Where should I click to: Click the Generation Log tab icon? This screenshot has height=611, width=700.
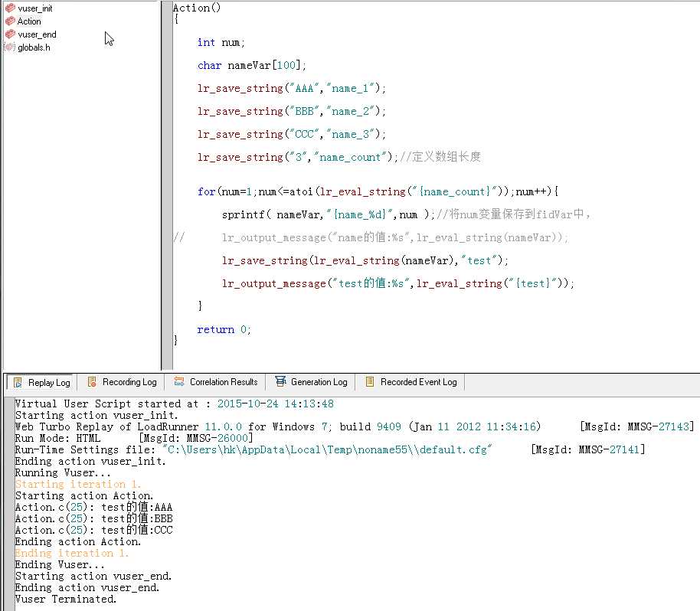(x=280, y=381)
